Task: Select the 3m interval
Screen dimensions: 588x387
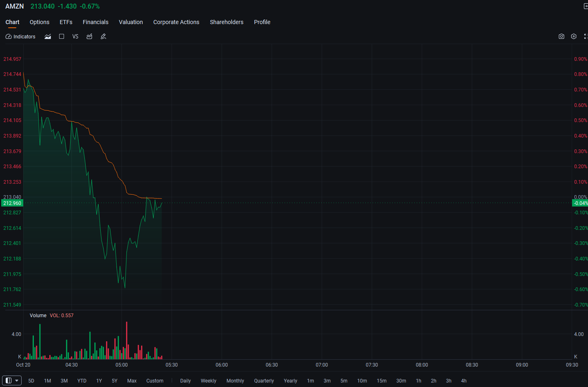Action: [x=327, y=381]
